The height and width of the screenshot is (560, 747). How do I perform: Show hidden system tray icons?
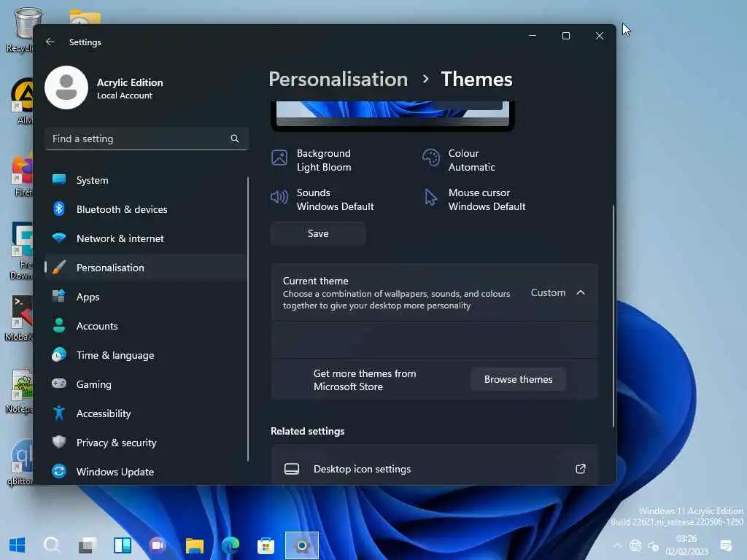click(617, 545)
